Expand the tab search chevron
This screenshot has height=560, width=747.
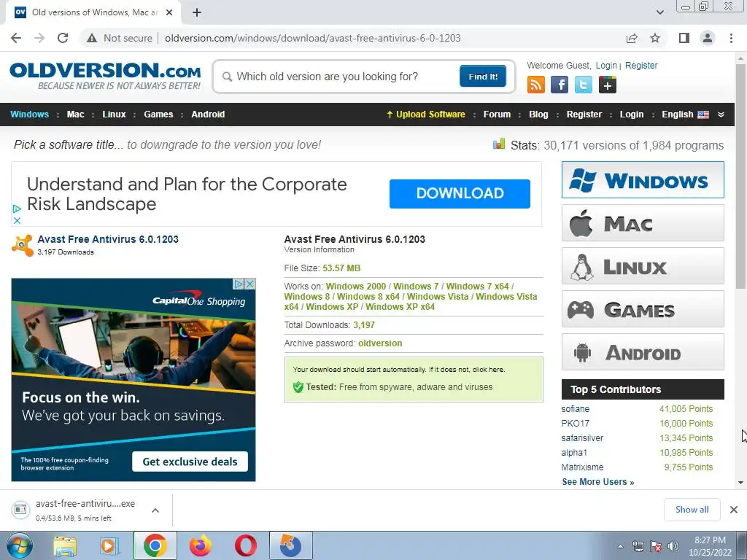pyautogui.click(x=659, y=12)
